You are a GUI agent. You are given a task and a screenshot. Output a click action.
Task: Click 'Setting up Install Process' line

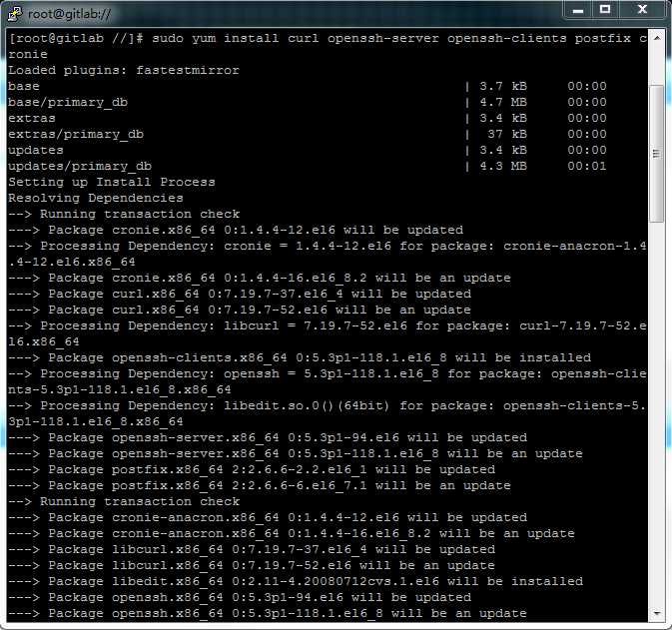point(112,182)
